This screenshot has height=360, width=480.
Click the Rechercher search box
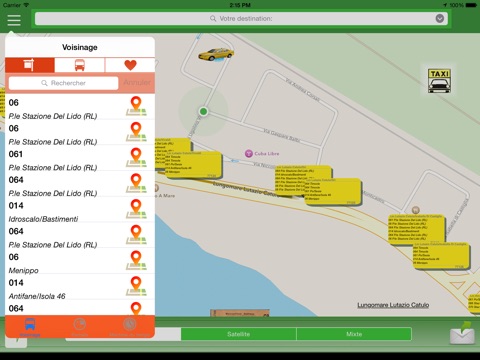coord(63,83)
